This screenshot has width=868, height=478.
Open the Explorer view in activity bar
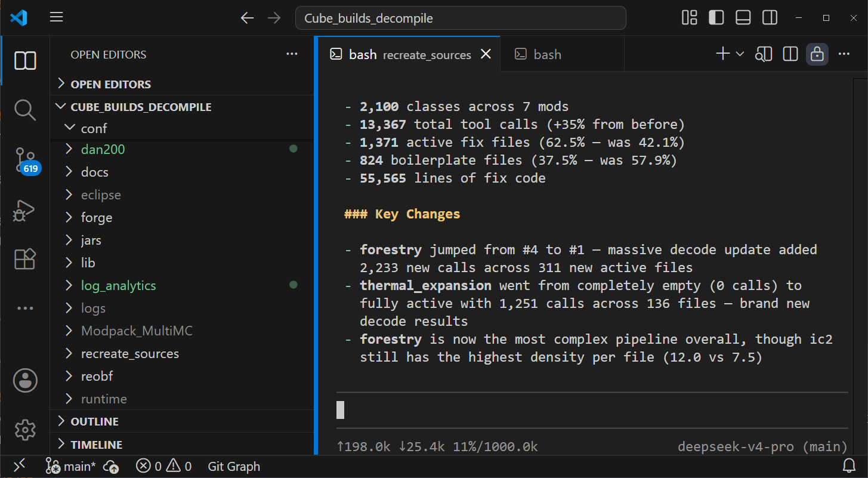[25, 60]
